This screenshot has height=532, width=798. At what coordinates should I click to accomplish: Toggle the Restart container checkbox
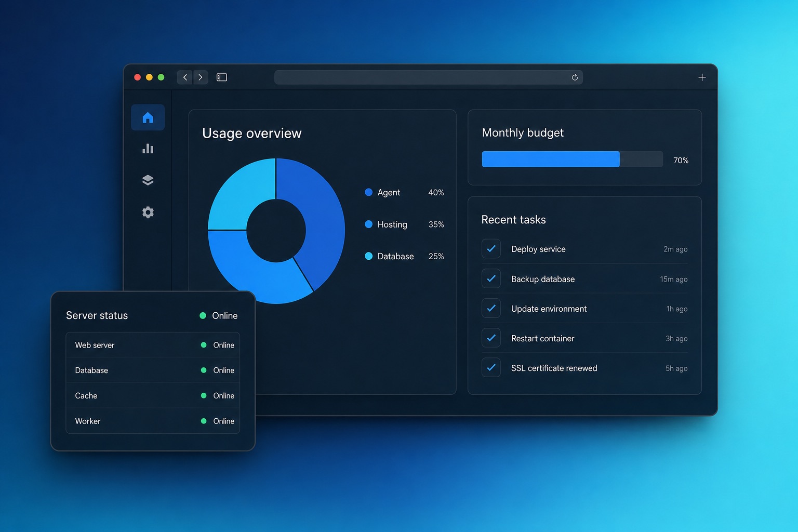click(x=491, y=338)
